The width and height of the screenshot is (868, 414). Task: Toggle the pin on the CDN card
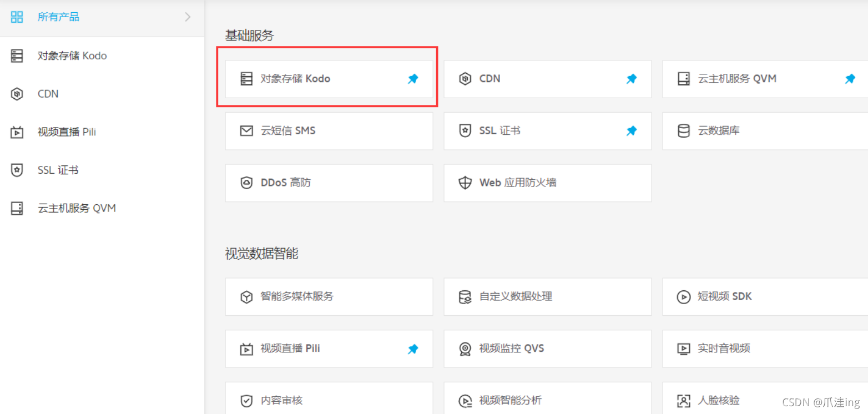point(632,79)
